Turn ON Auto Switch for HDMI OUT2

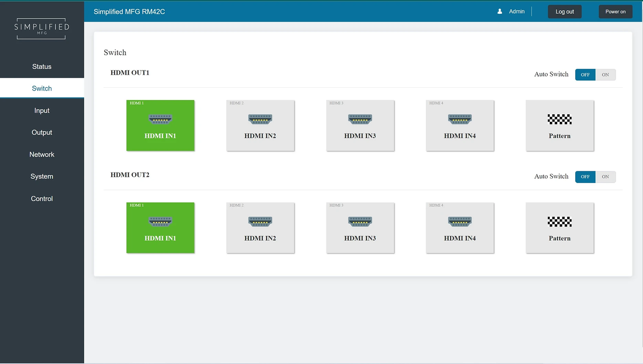tap(605, 177)
